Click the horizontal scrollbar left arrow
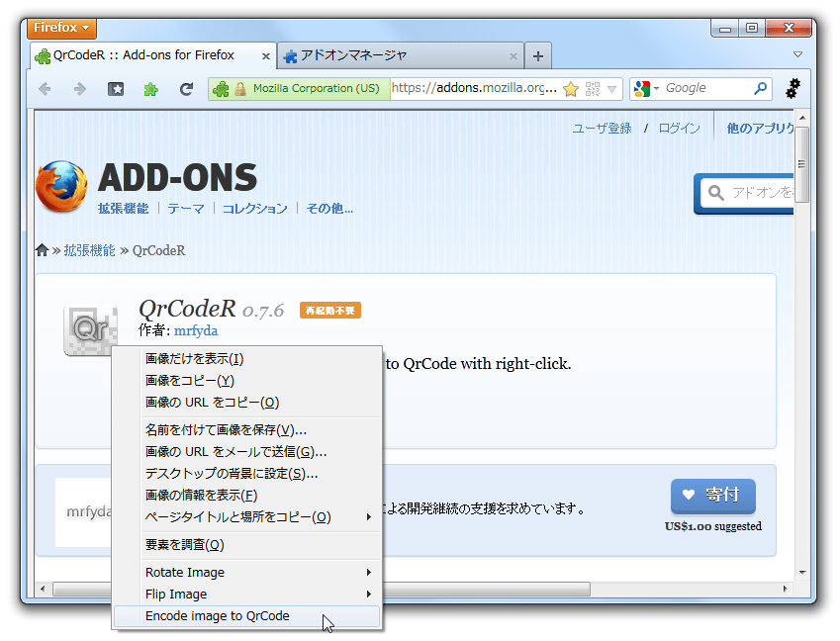840x641 pixels. tap(43, 589)
